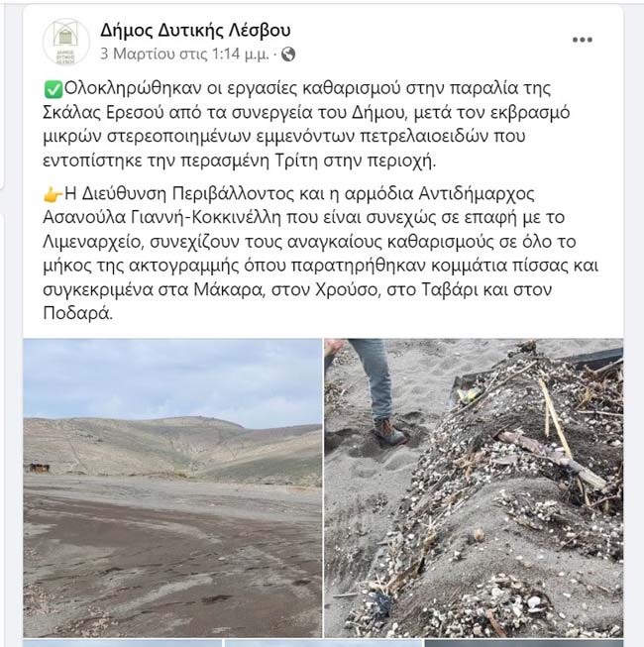
Task: Click the green checkmark emoji
Action: tap(54, 89)
